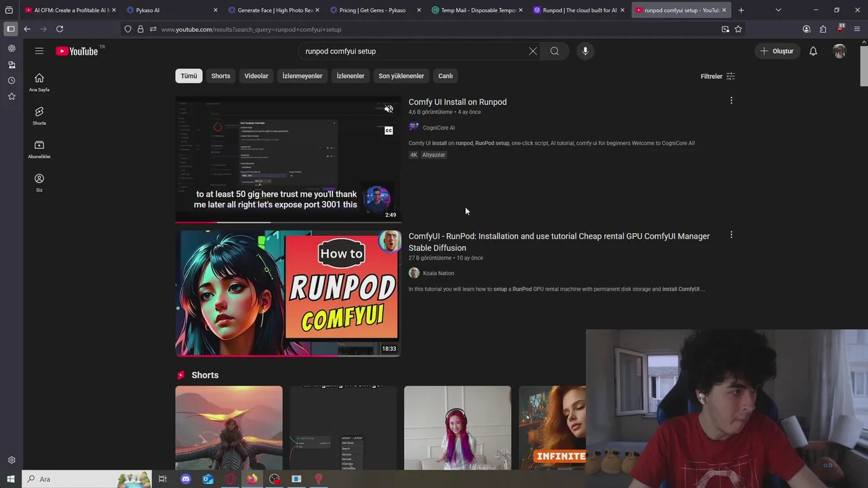Click the Koala Nation channel avatar
Viewport: 868px width, 488px height.
(414, 273)
